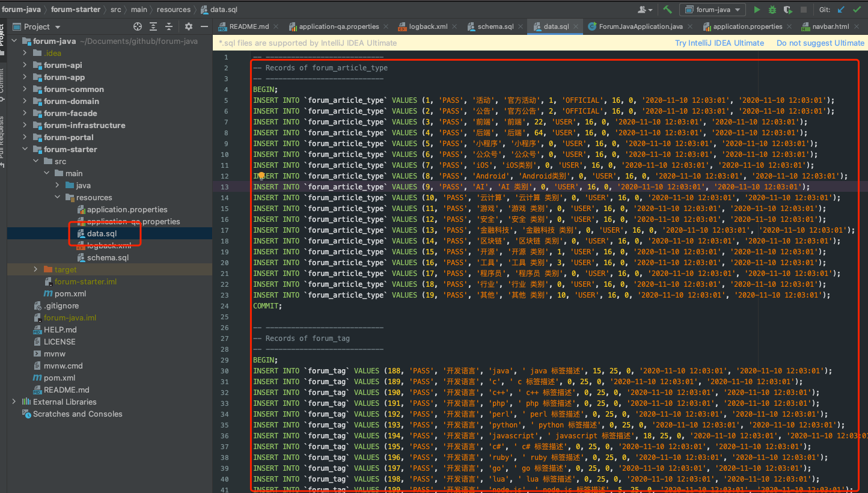Click Do not suggest Ultimate link
This screenshot has height=493, width=868.
pyautogui.click(x=821, y=43)
